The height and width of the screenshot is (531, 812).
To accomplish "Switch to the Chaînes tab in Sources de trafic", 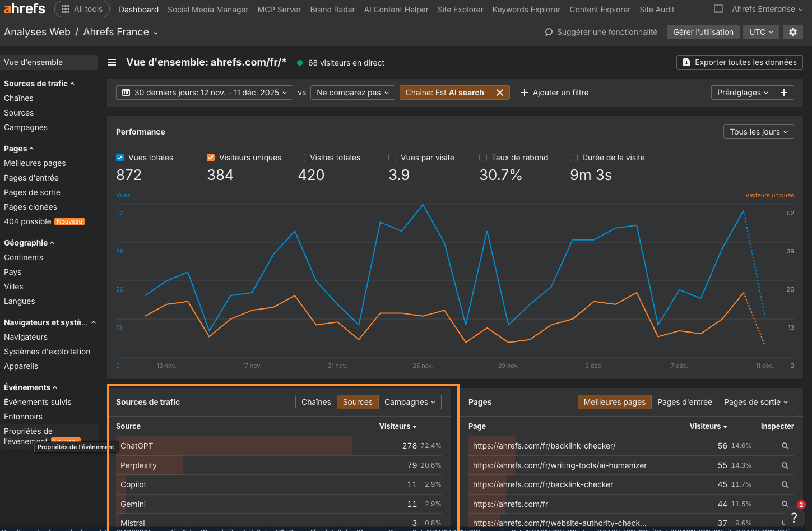I will click(316, 402).
